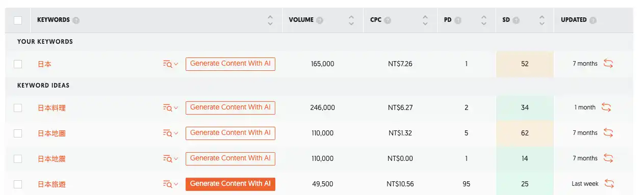This screenshot has height=195, width=644.
Task: Refresh data for the 日本 keyword row
Action: click(608, 64)
